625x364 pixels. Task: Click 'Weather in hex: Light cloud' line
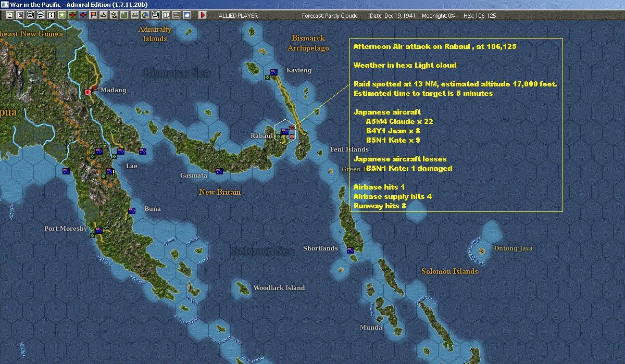(405, 65)
